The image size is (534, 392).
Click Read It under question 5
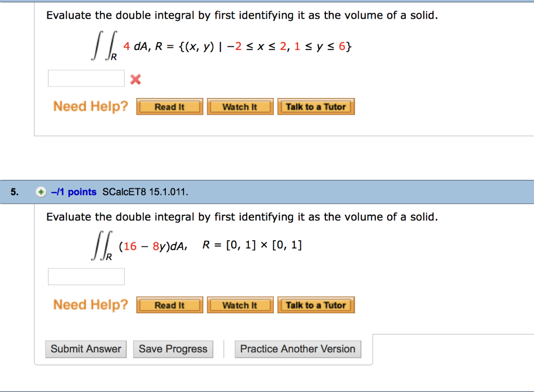169,305
